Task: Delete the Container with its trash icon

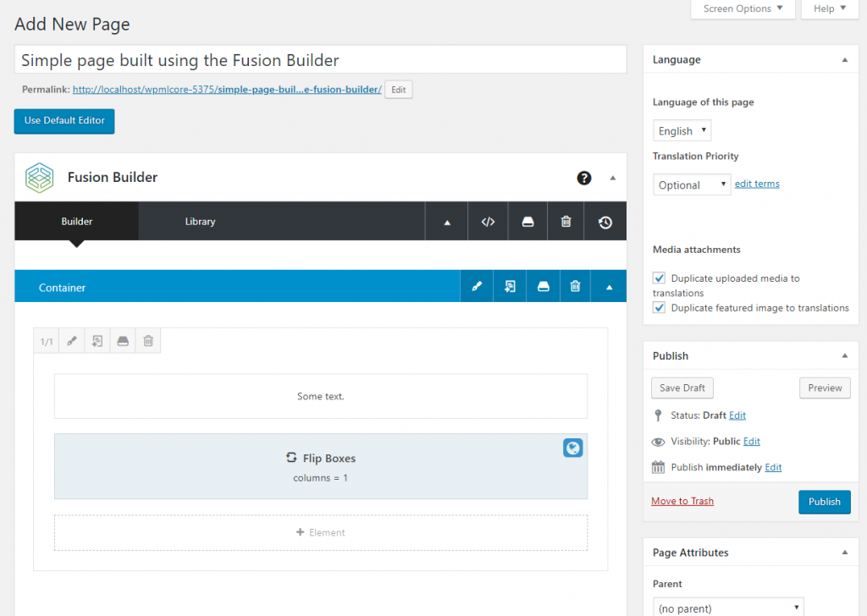Action: tap(575, 286)
